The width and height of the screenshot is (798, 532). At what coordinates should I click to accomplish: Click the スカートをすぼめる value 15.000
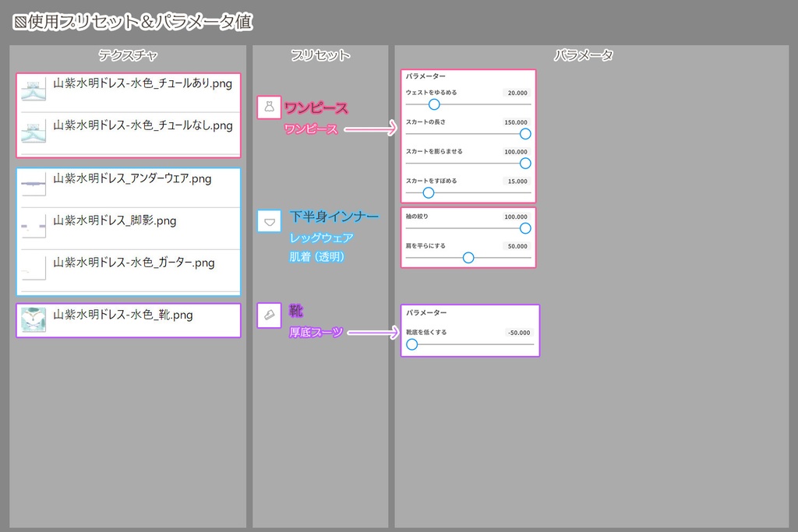click(x=517, y=181)
